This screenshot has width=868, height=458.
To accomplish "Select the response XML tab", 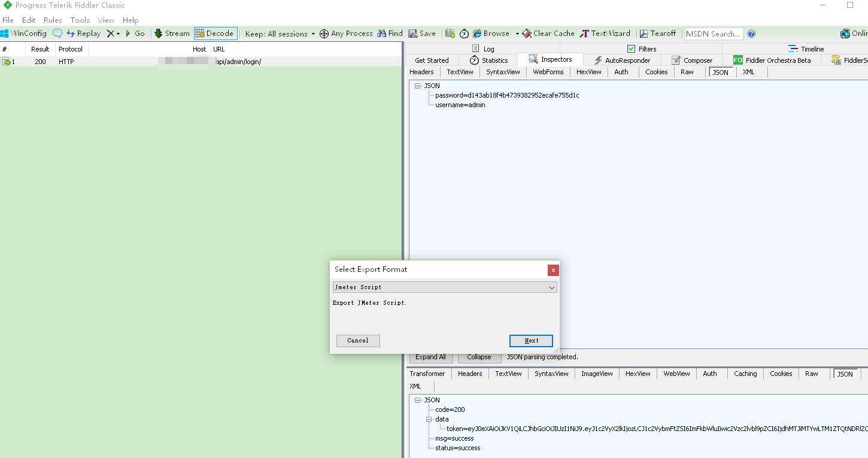I will coord(415,386).
